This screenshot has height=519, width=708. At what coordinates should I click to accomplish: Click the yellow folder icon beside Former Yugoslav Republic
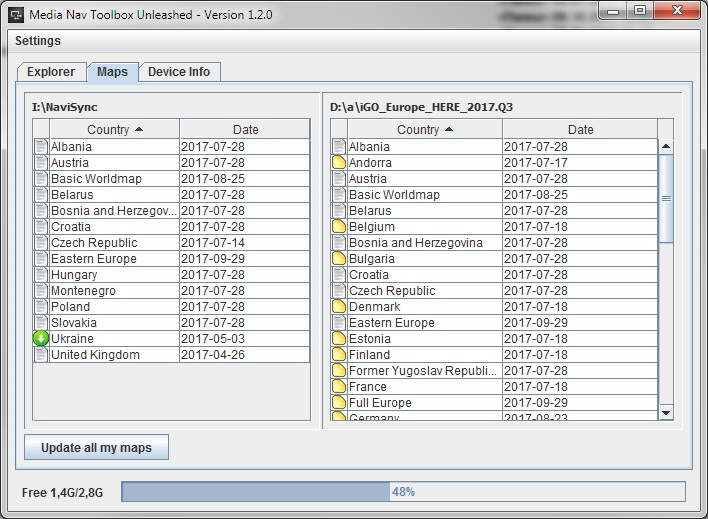pyautogui.click(x=339, y=370)
